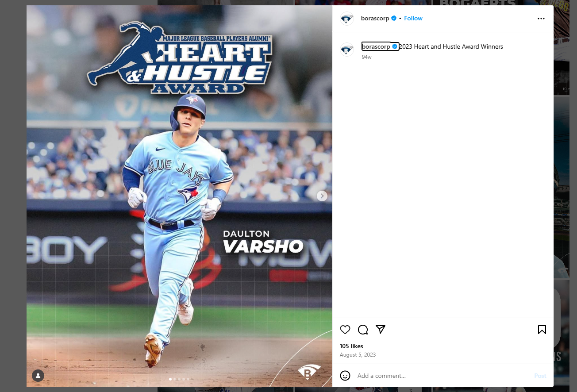The height and width of the screenshot is (392, 577).
Task: Click the borascorp avatar in post header
Action: (x=347, y=19)
